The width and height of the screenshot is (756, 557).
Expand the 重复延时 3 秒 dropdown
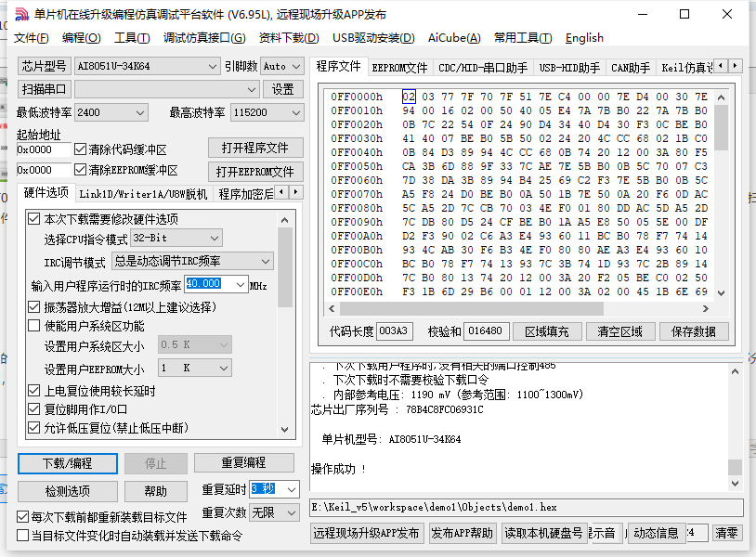[x=292, y=489]
